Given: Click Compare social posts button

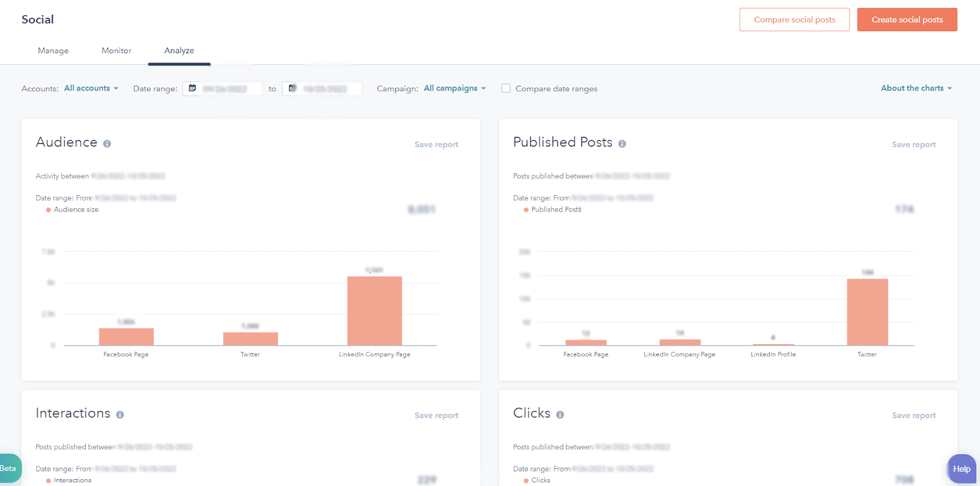Looking at the screenshot, I should pyautogui.click(x=794, y=20).
